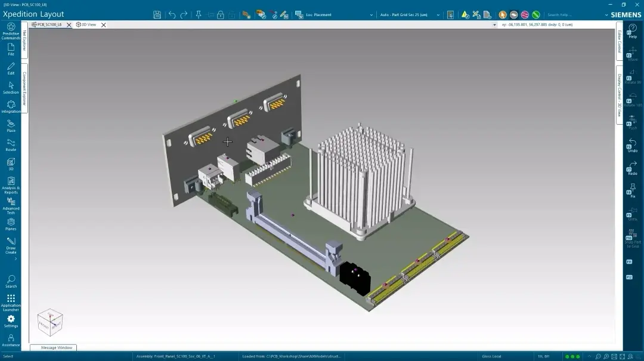Open the Route tools

click(11, 145)
